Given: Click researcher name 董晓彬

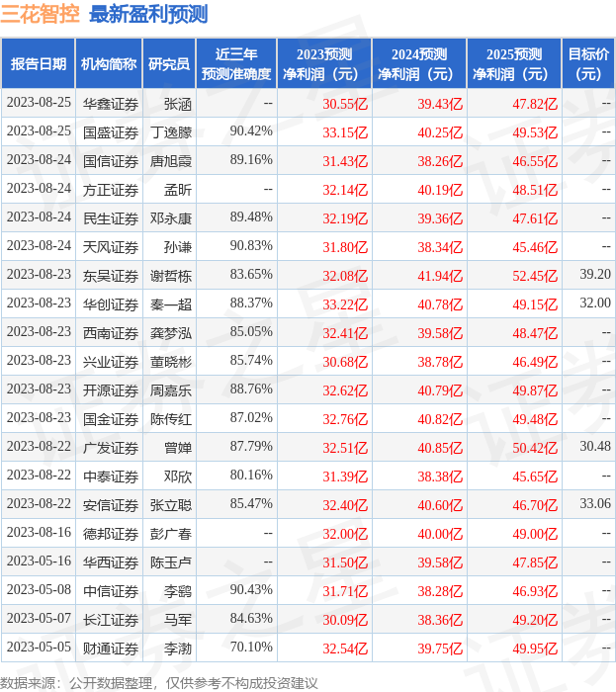Looking at the screenshot, I should (171, 363).
